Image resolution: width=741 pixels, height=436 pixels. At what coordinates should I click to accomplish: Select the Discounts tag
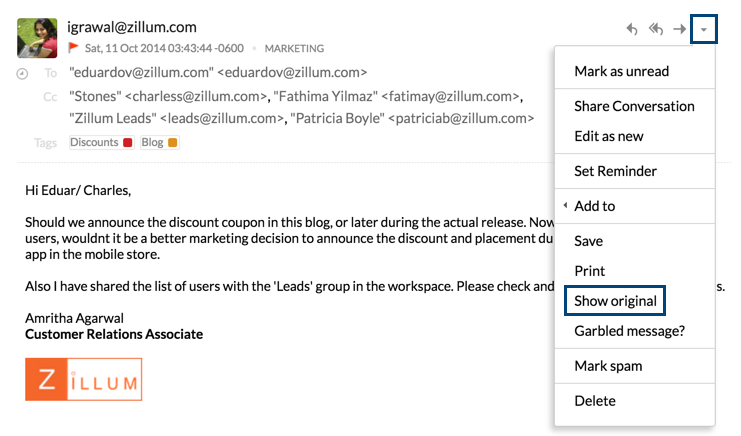(x=95, y=143)
